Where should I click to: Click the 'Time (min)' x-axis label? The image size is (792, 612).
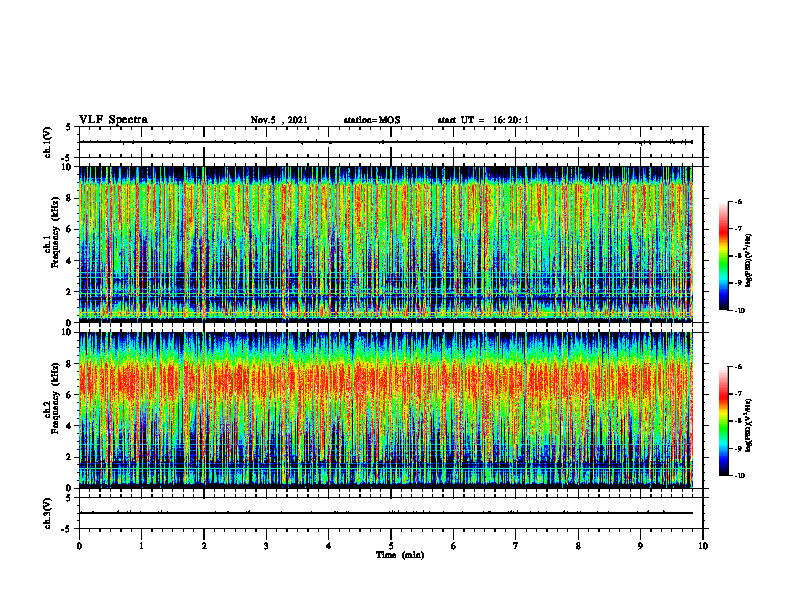coord(400,555)
